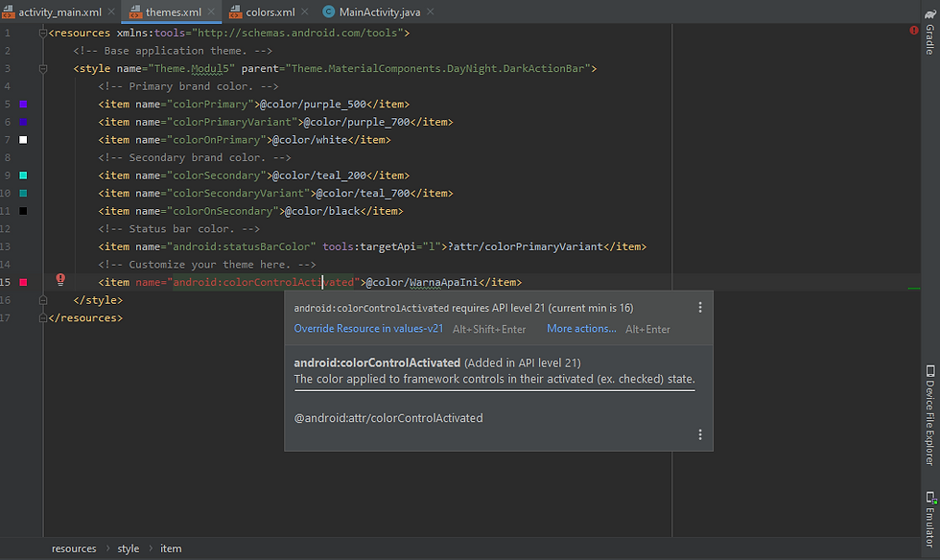The width and height of the screenshot is (940, 560).
Task: Click the @color/teal_200 value
Action: point(318,175)
